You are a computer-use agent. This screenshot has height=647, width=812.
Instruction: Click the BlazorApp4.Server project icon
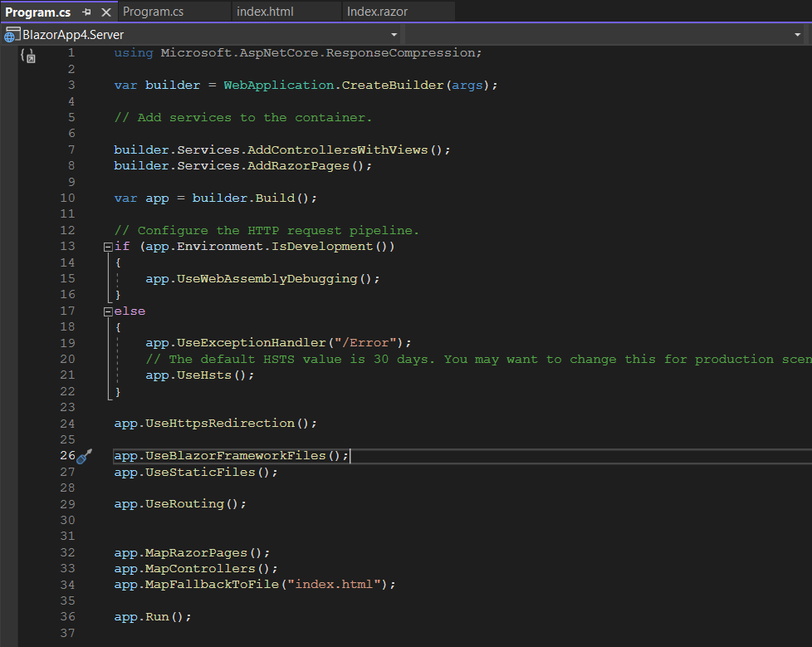click(12, 35)
